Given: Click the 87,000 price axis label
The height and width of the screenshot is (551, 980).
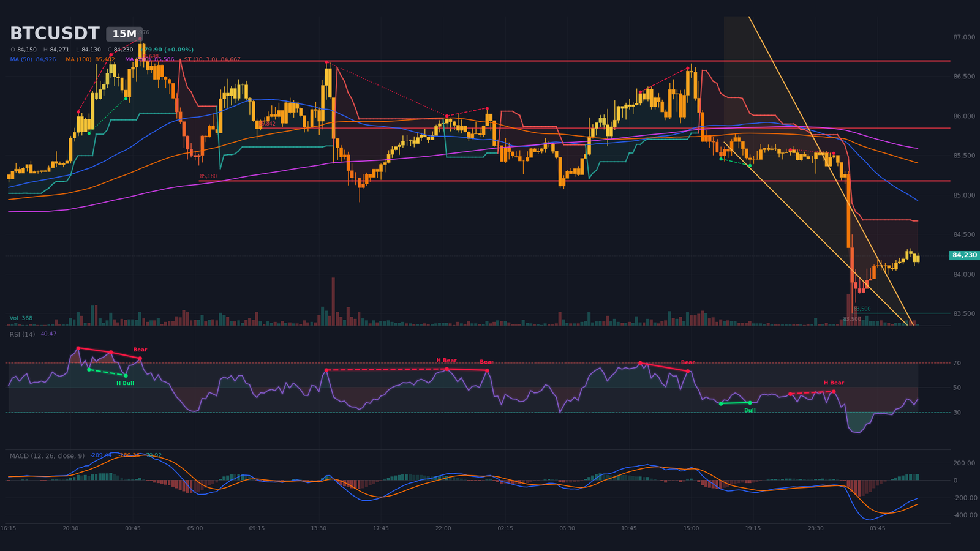Looking at the screenshot, I should [964, 37].
